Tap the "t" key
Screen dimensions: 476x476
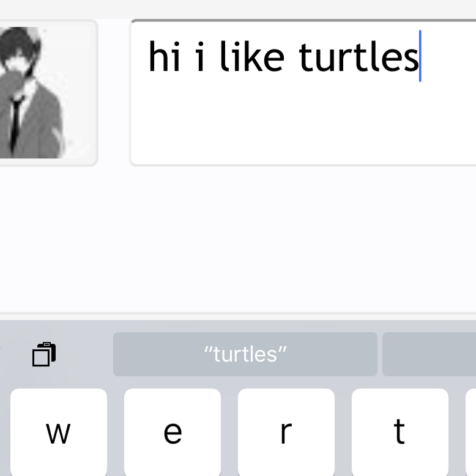coord(400,433)
